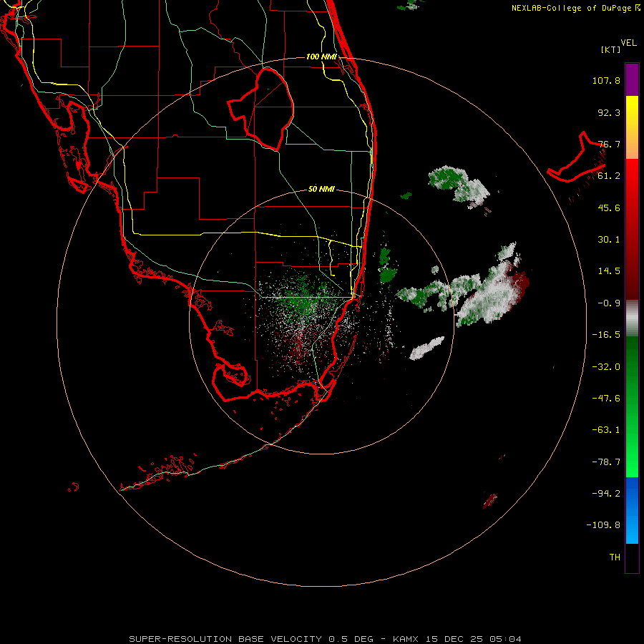The image size is (644, 644).
Task: Click the -16.5 velocity scale value
Action: [x=606, y=335]
